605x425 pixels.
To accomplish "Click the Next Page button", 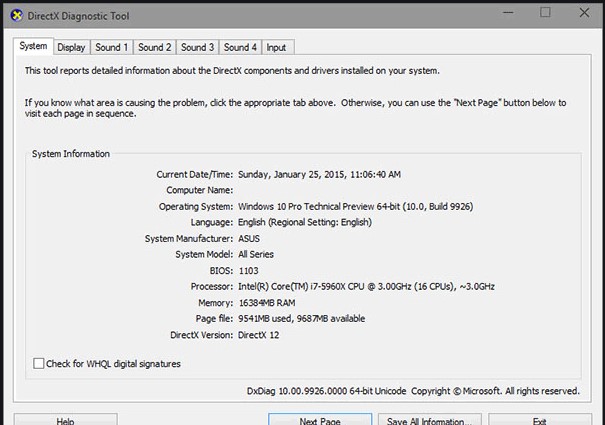I will coord(320,420).
